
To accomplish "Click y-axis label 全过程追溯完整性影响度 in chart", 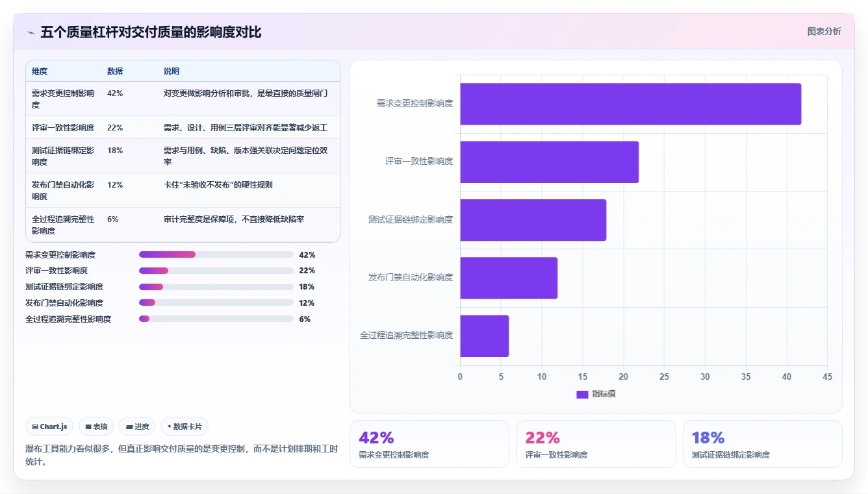I will coord(407,336).
